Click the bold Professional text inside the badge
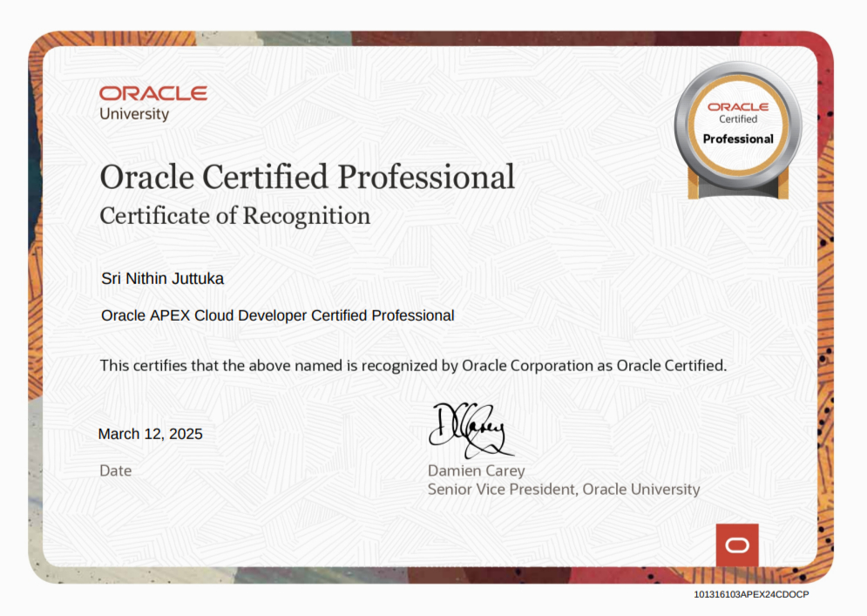This screenshot has width=867, height=616. pyautogui.click(x=737, y=139)
